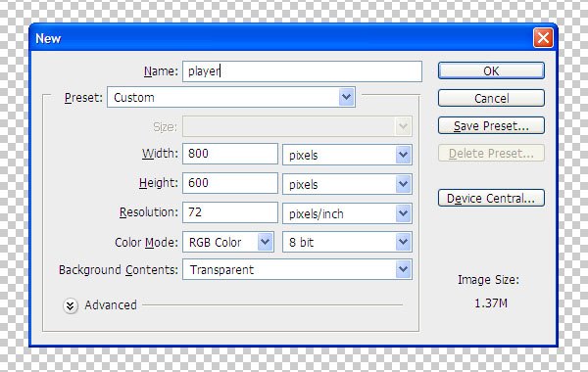The image size is (588, 372).
Task: Open Device Central
Action: coord(491,198)
